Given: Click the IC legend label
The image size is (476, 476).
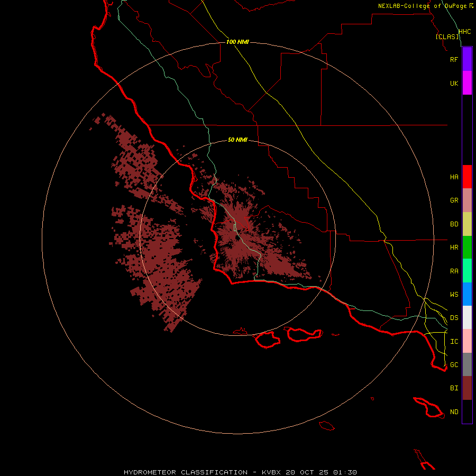Looking at the screenshot, I should click(x=454, y=341).
